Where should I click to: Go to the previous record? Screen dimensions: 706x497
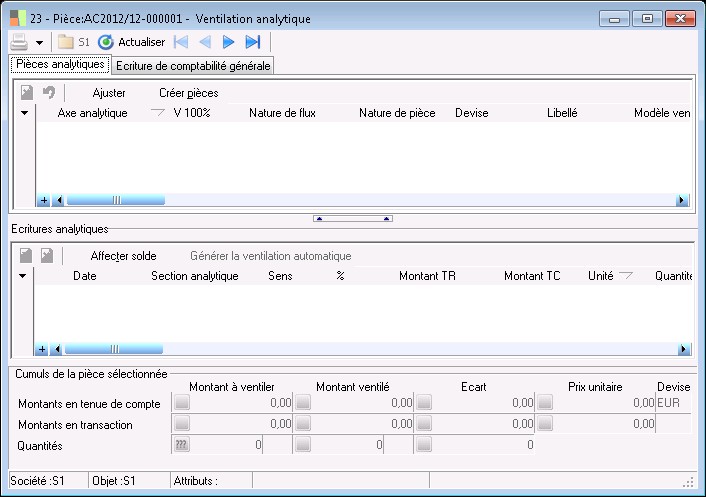pos(205,42)
